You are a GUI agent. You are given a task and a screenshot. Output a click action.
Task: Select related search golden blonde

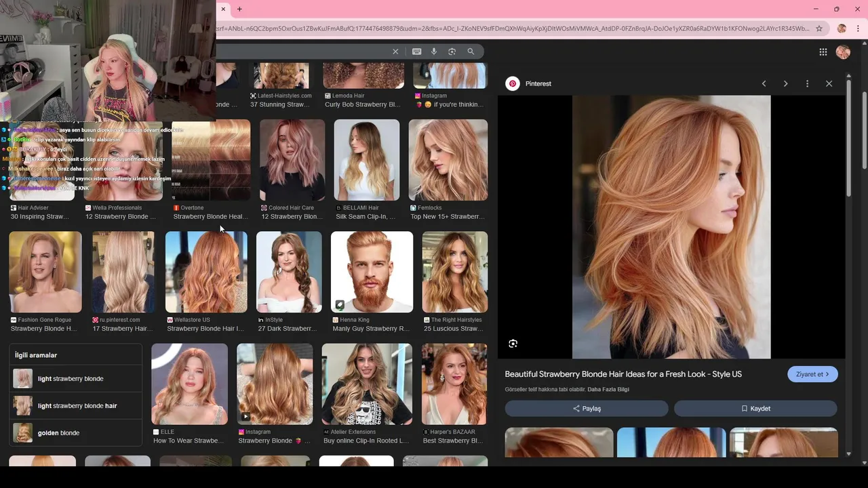[x=75, y=432]
